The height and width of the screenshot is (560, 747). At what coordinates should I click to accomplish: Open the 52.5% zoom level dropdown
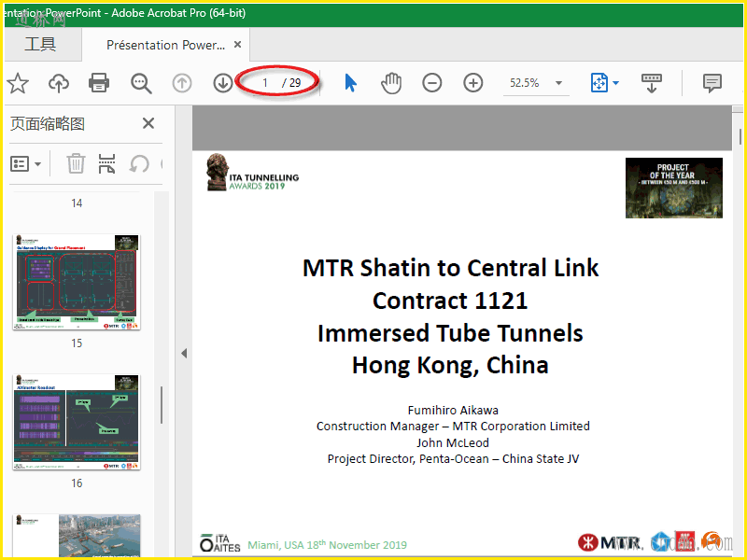[558, 83]
